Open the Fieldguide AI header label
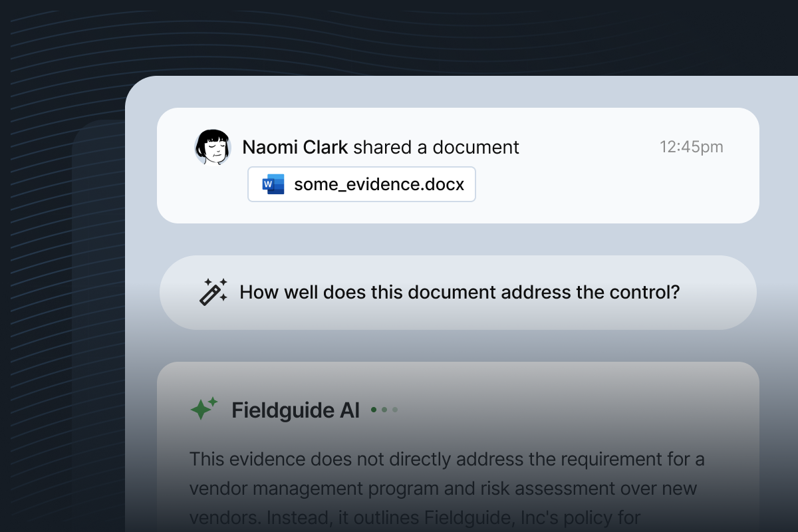The height and width of the screenshot is (532, 798). pyautogui.click(x=296, y=410)
